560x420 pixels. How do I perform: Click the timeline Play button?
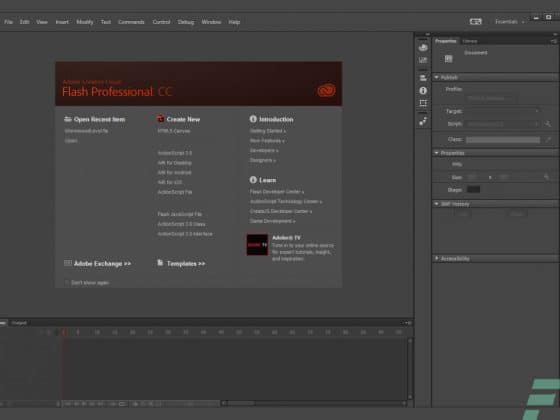click(84, 404)
